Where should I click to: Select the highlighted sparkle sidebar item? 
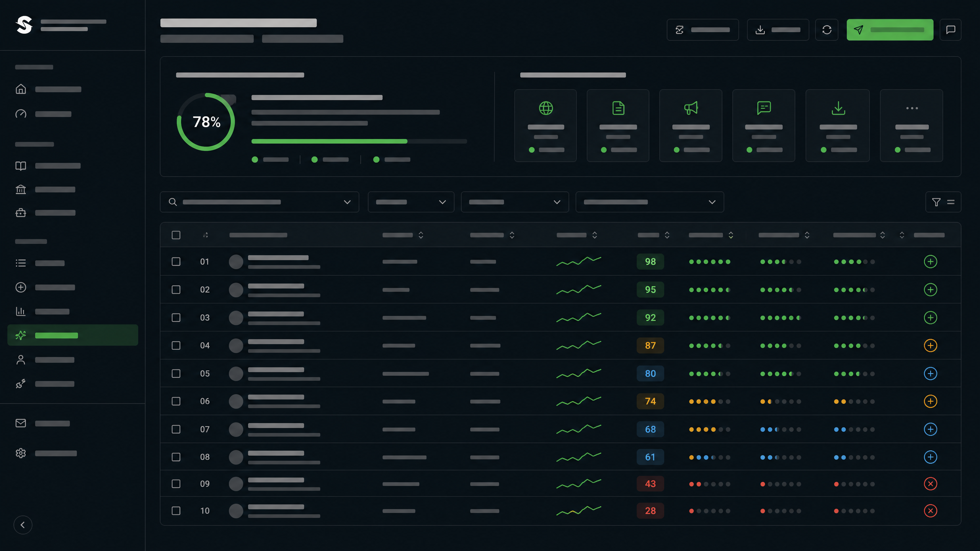tap(73, 335)
